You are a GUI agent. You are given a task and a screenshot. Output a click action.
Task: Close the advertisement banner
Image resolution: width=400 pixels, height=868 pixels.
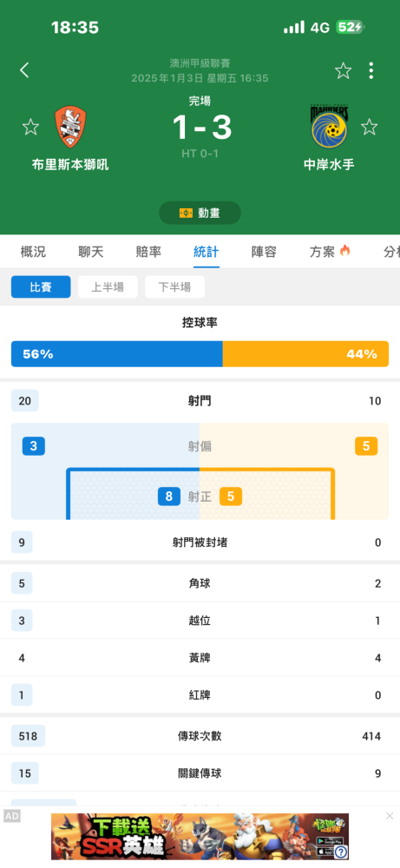point(390,816)
